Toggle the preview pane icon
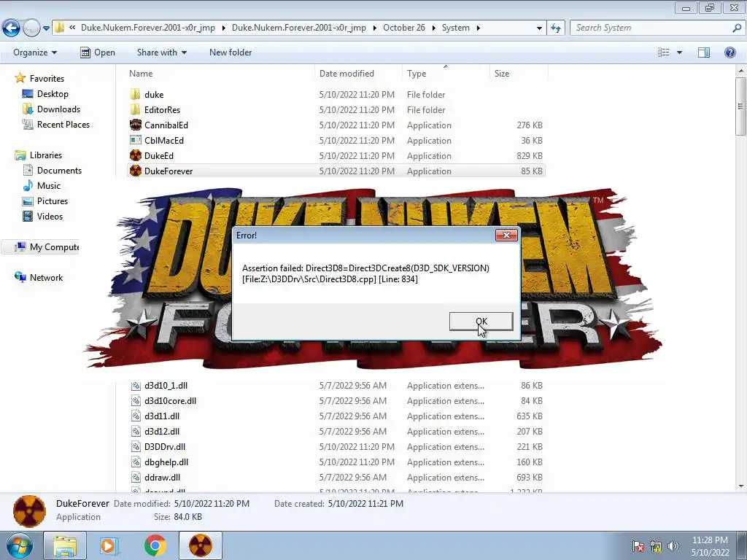The image size is (747, 560). pos(704,52)
